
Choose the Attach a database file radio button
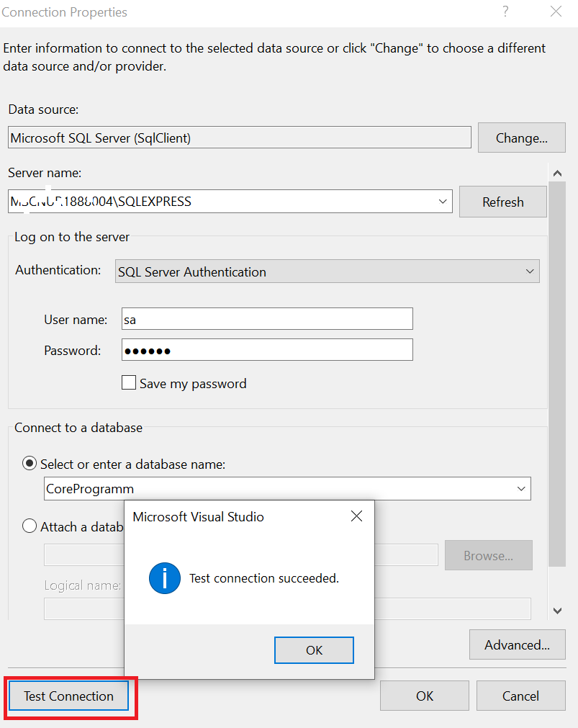pyautogui.click(x=30, y=526)
